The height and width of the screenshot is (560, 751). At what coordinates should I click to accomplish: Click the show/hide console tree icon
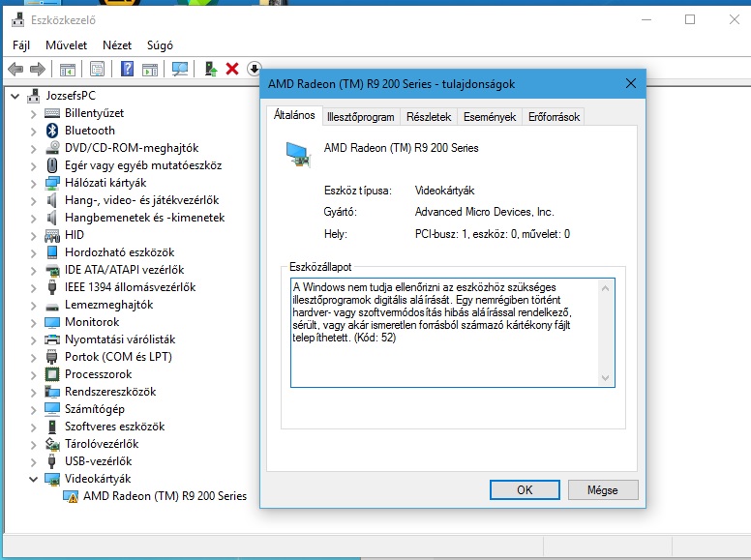(68, 70)
